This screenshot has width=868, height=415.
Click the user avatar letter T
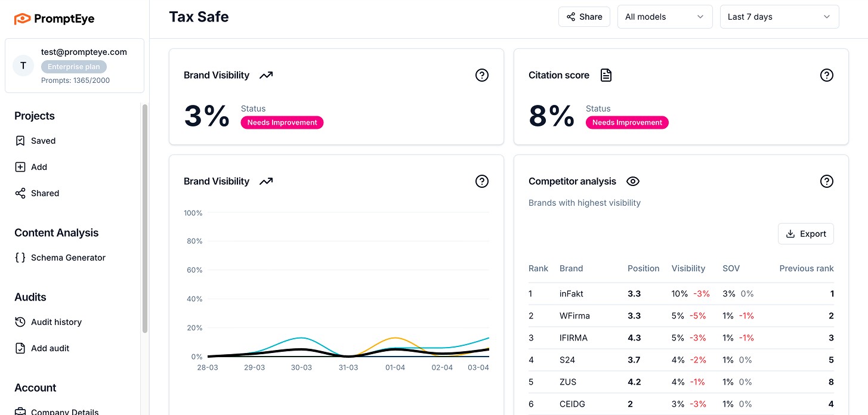point(23,66)
